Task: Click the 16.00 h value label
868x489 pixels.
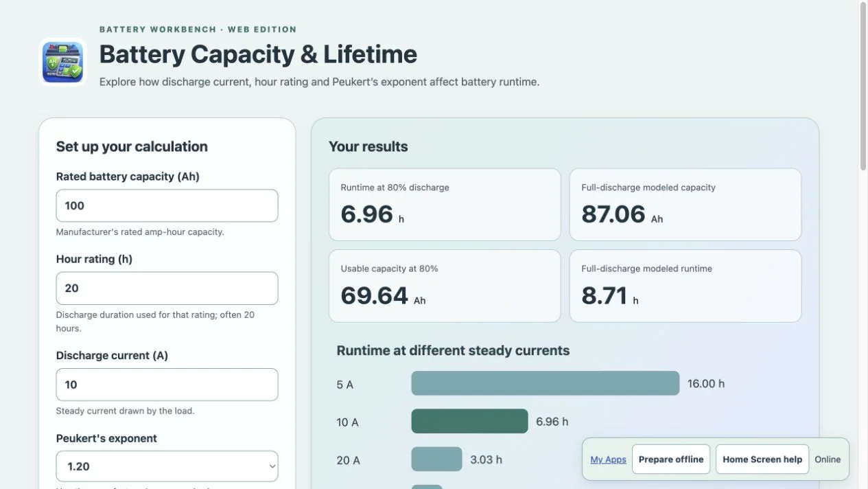Action: coord(706,384)
